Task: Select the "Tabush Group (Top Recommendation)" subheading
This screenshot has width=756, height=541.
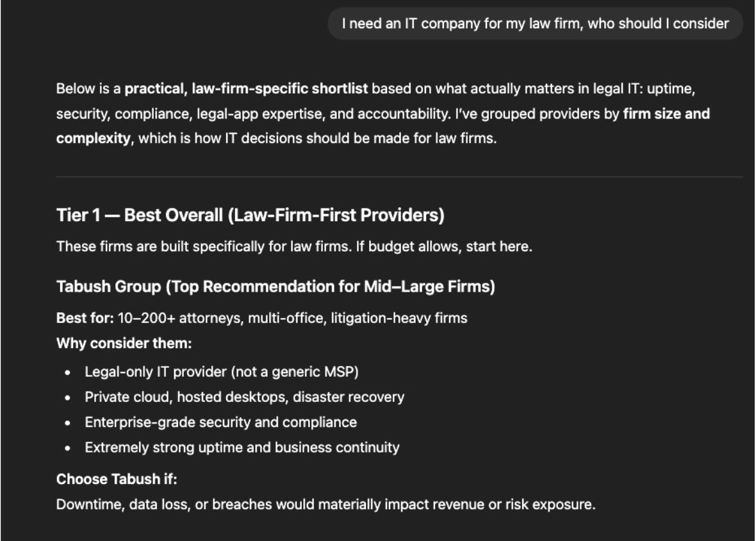Action: click(x=275, y=287)
